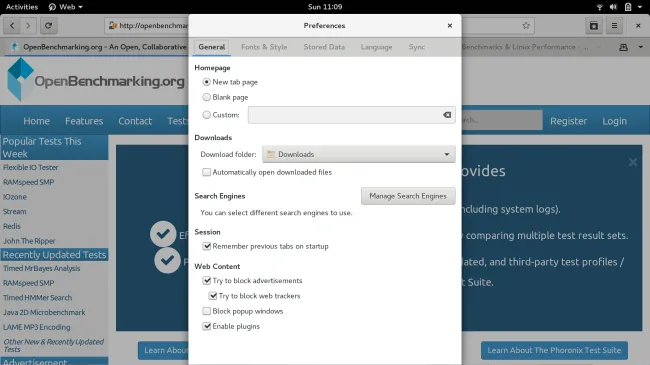Switch to the General tab
The height and width of the screenshot is (365, 650).
click(211, 47)
